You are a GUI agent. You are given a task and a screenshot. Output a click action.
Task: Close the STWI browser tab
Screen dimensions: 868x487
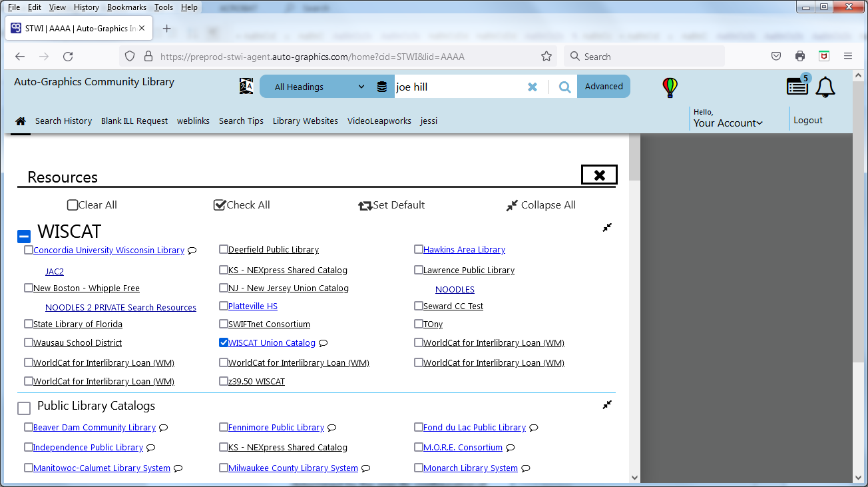tap(142, 29)
